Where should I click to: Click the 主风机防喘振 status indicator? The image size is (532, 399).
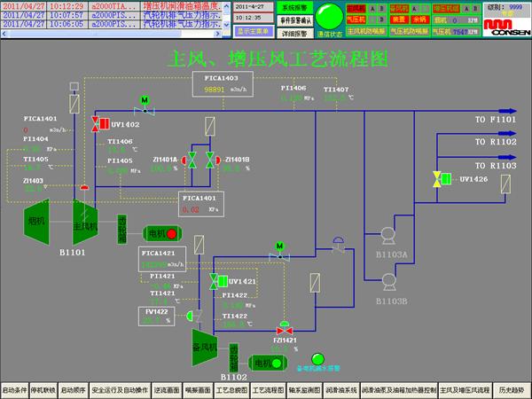click(x=366, y=32)
